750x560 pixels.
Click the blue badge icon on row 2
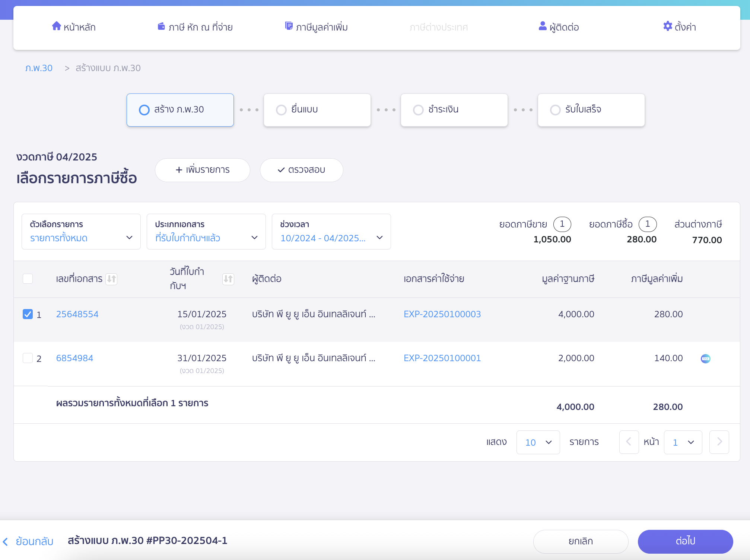click(705, 359)
